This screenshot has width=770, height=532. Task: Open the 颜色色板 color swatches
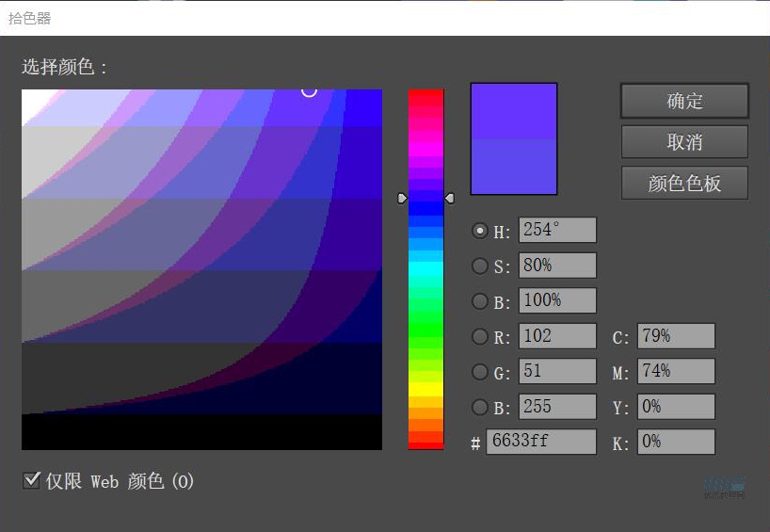[684, 184]
